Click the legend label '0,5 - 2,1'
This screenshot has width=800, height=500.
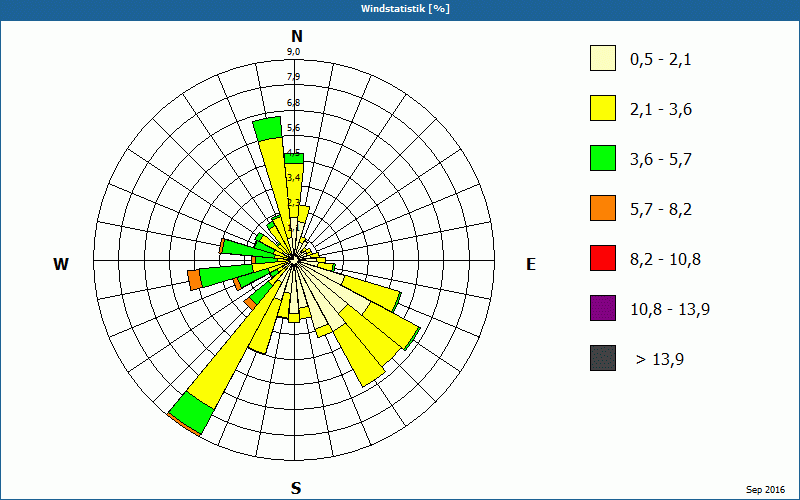point(661,60)
